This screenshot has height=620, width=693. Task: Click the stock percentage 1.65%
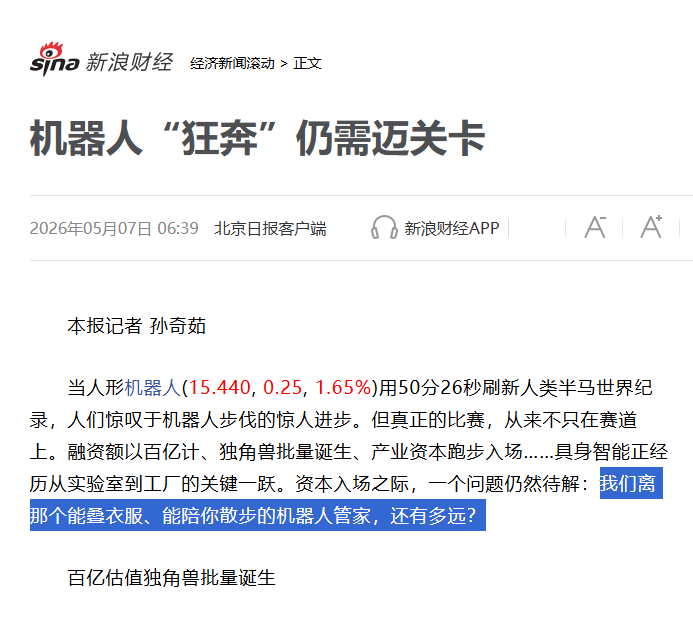(x=343, y=388)
